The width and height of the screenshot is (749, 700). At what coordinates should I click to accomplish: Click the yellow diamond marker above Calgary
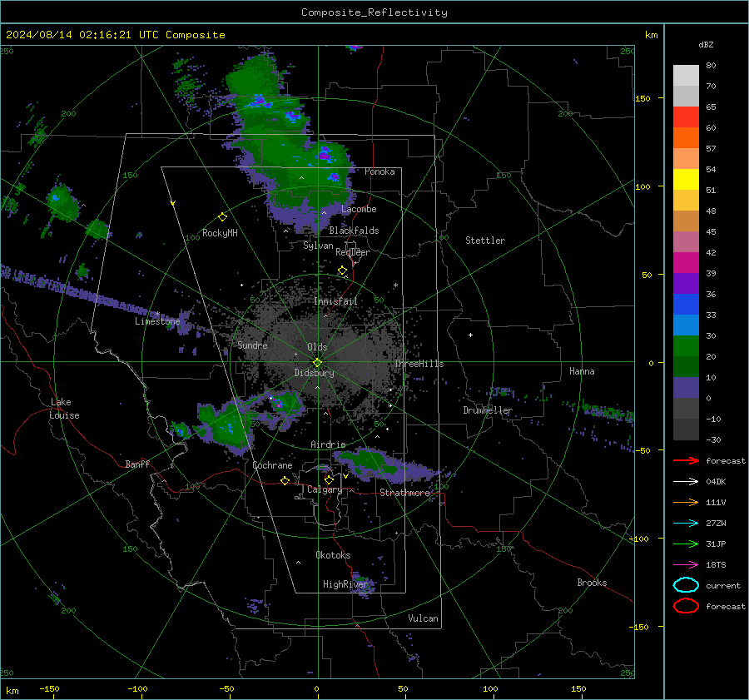point(329,479)
